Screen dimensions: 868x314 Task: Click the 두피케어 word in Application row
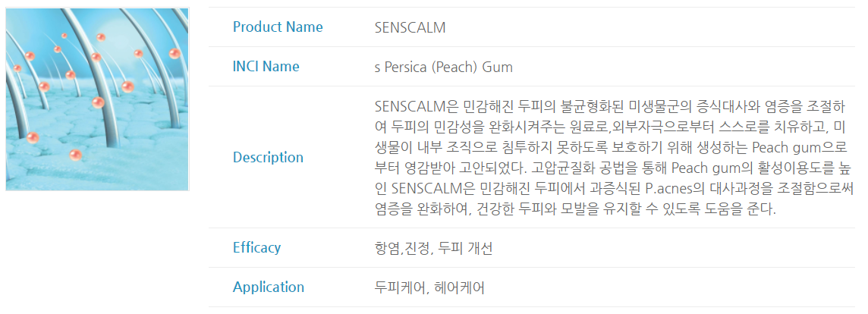tap(398, 288)
